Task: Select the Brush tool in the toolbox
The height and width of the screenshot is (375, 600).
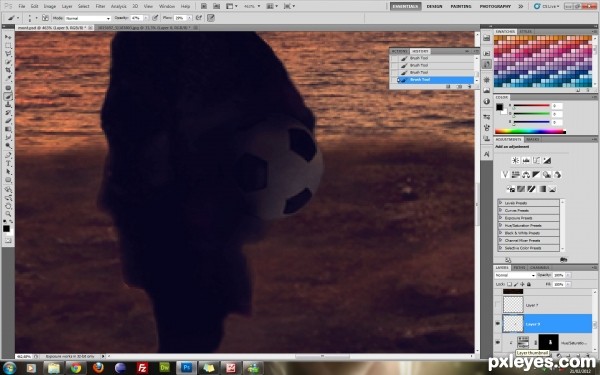Action: [x=8, y=96]
